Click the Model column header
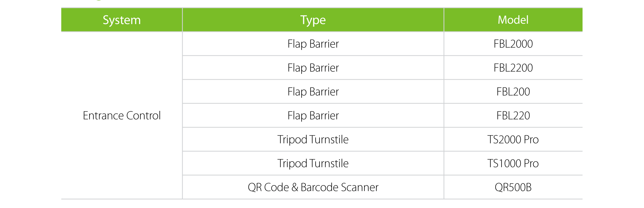Image resolution: width=644 pixels, height=208 pixels. coord(513,20)
